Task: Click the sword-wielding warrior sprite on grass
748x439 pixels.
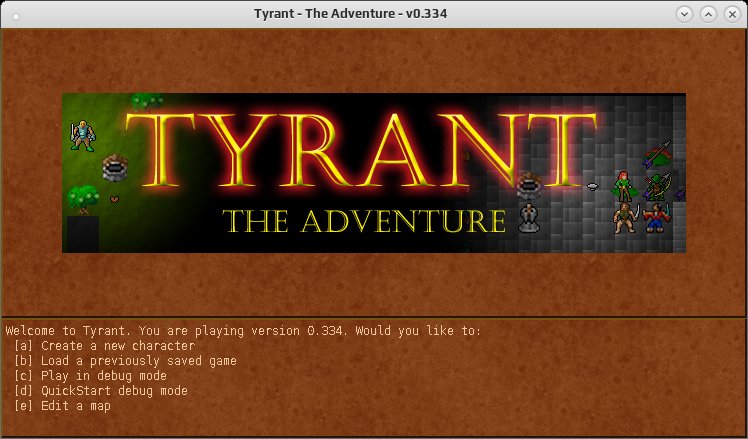Action: pos(83,136)
